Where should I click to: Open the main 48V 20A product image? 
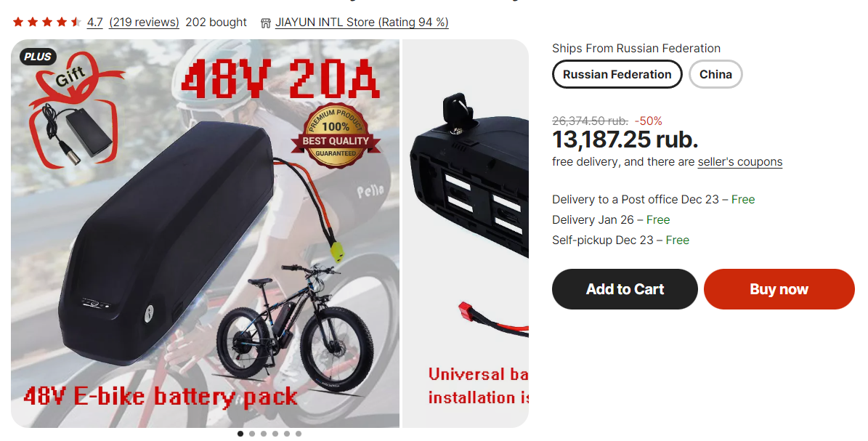(x=205, y=233)
